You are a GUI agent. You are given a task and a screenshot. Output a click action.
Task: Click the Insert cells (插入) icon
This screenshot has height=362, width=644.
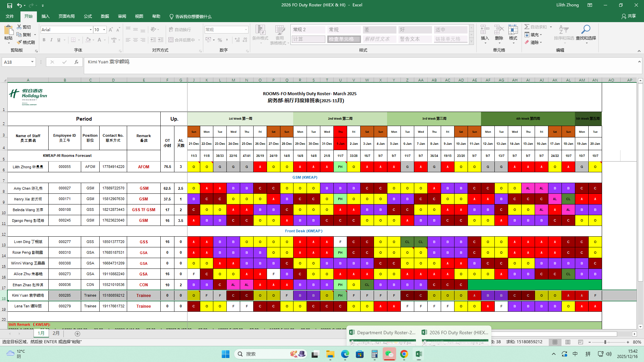coord(485,30)
